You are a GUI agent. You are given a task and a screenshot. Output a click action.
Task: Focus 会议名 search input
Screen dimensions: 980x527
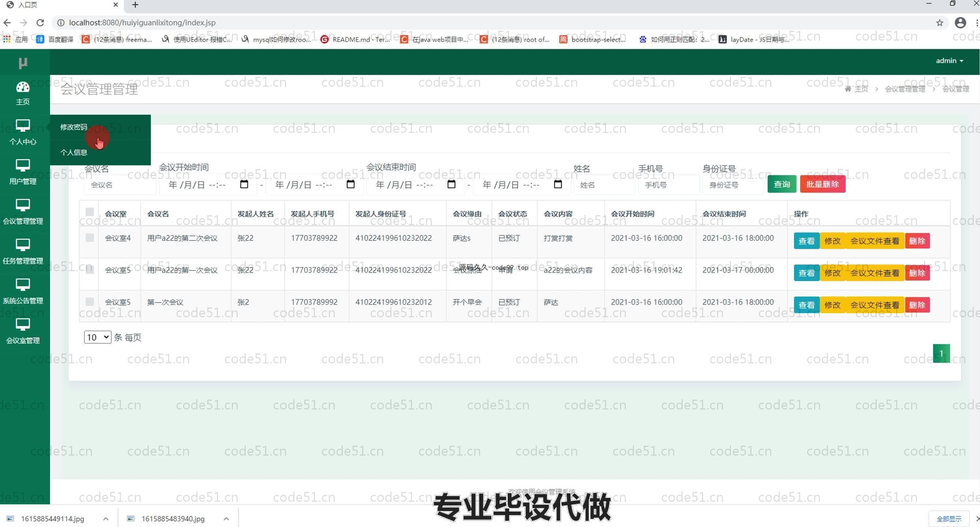(x=120, y=185)
